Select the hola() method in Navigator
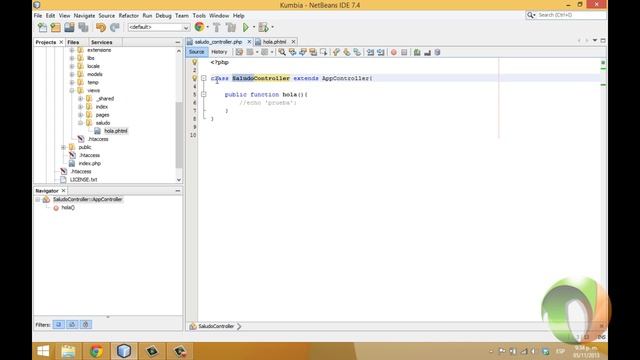 click(68, 207)
